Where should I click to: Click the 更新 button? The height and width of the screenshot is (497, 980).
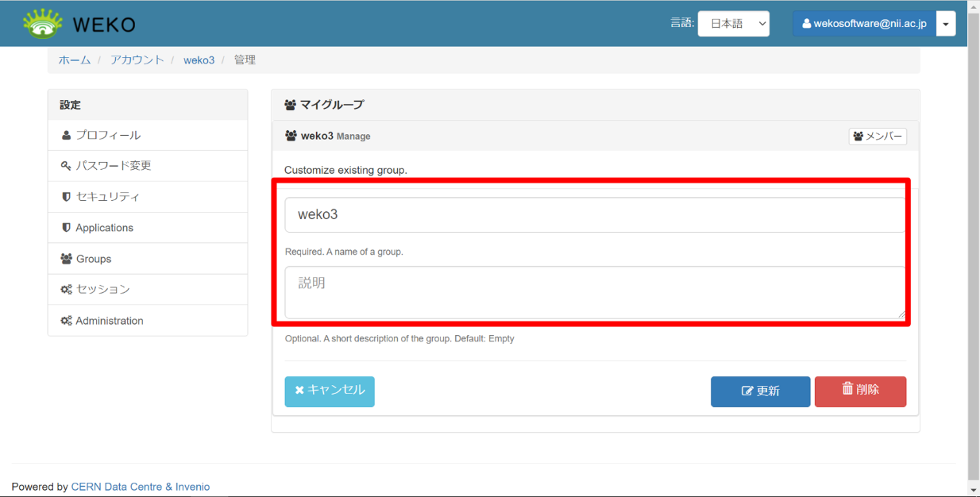pos(760,391)
